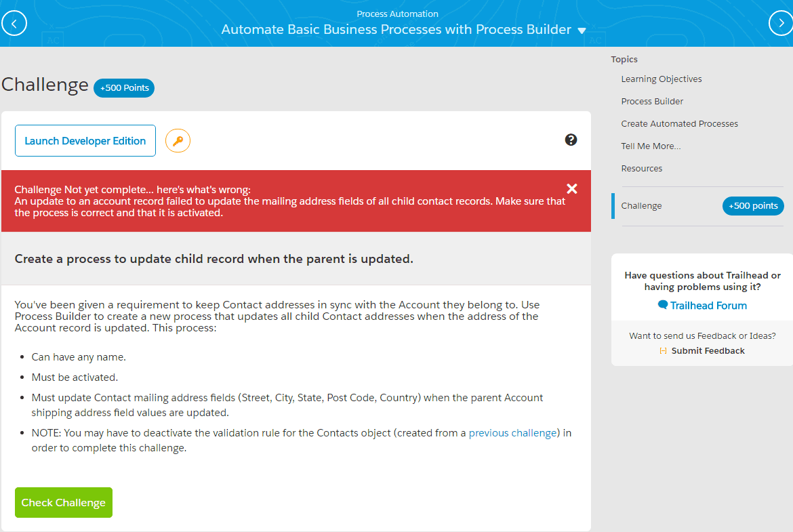
Task: Click the feedback bracket icon beside Submit Feedback
Action: tap(662, 350)
